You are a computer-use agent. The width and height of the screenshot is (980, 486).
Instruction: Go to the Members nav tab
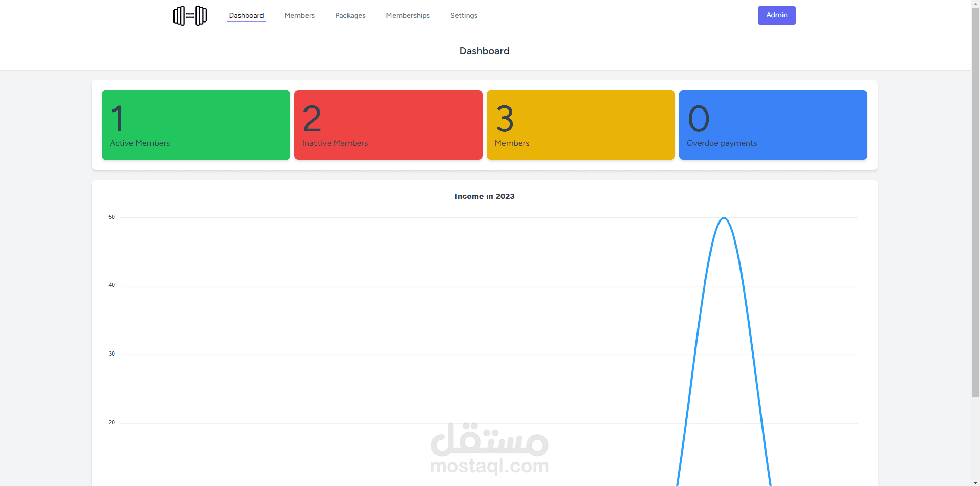pyautogui.click(x=299, y=16)
